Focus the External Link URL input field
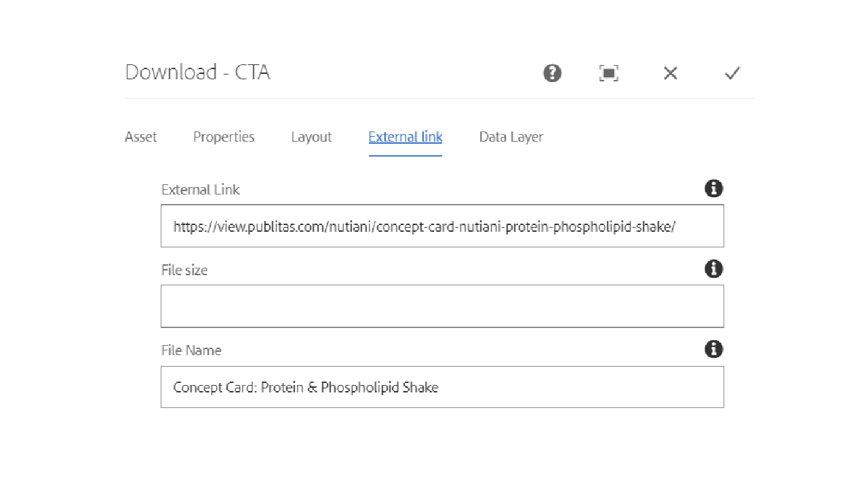This screenshot has height=488, width=868. [x=442, y=226]
